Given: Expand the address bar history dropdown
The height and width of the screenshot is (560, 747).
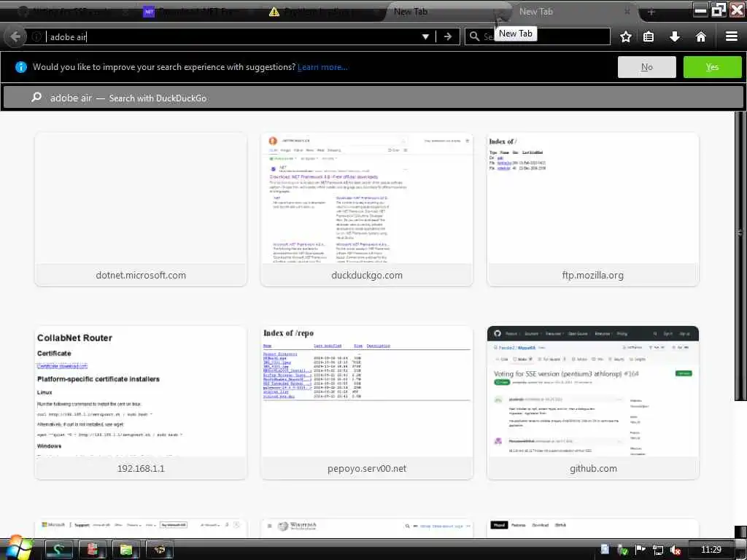Looking at the screenshot, I should coord(425,36).
